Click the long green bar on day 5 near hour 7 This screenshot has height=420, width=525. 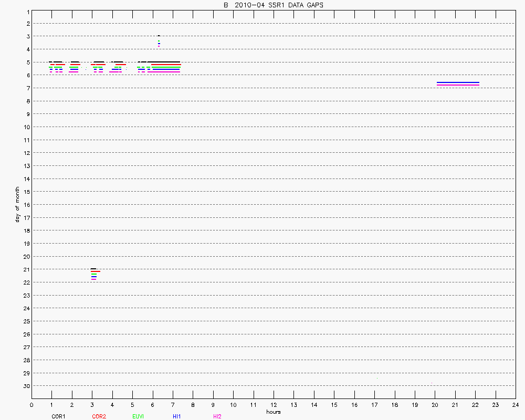pos(165,68)
